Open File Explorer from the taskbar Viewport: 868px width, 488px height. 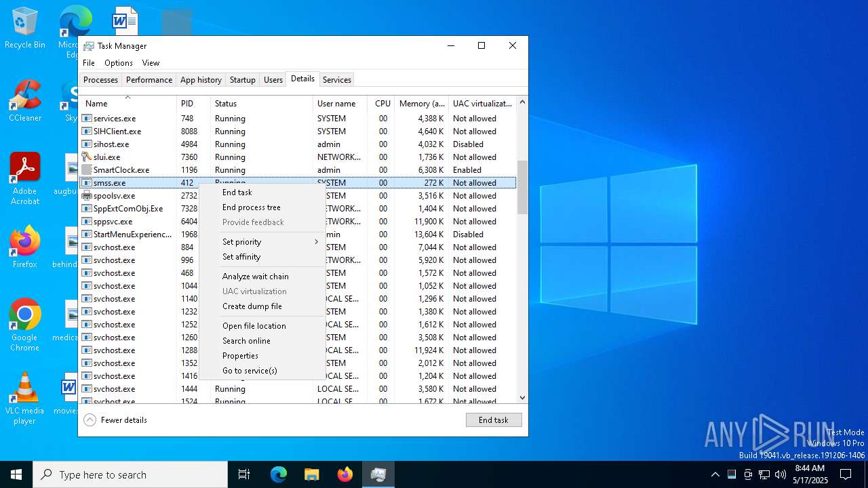[312, 474]
